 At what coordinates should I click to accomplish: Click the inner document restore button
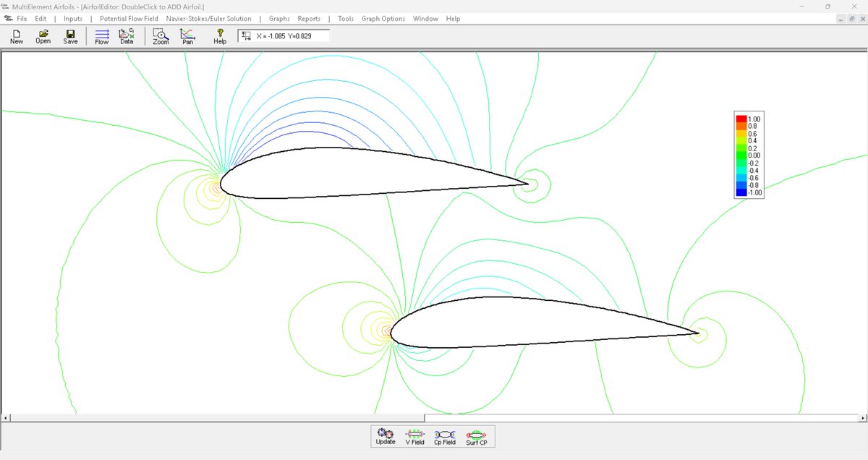(x=851, y=18)
